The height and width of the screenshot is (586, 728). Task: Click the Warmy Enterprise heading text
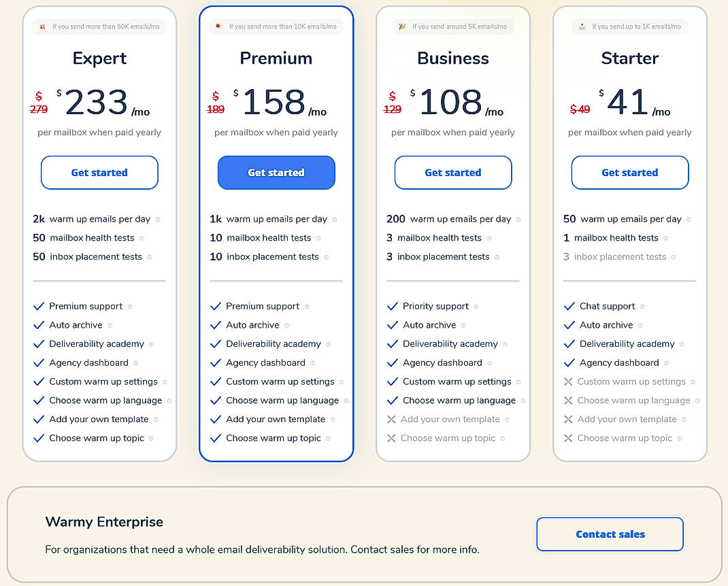pyautogui.click(x=103, y=522)
